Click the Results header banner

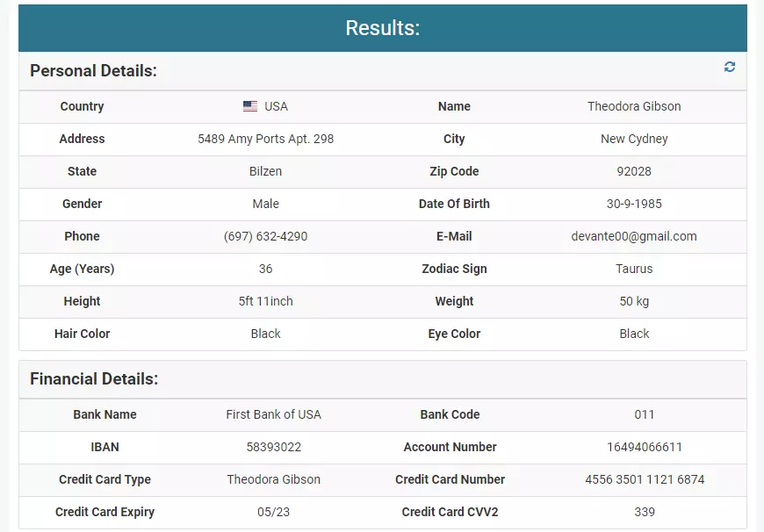tap(382, 28)
